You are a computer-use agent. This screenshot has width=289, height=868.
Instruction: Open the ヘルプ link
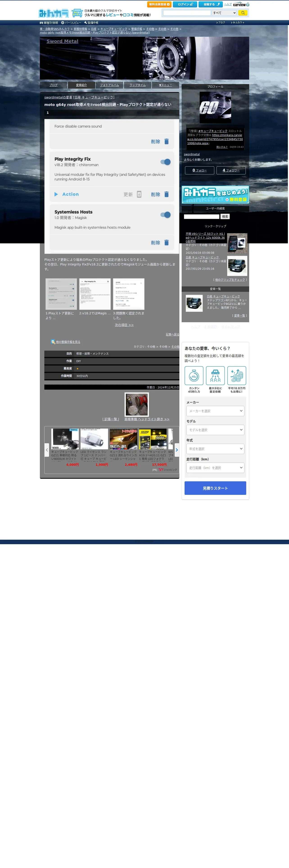(228, 4)
